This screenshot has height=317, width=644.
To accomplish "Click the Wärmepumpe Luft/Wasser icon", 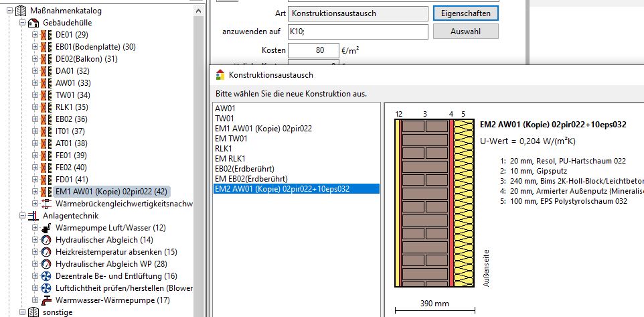I will click(x=46, y=228).
